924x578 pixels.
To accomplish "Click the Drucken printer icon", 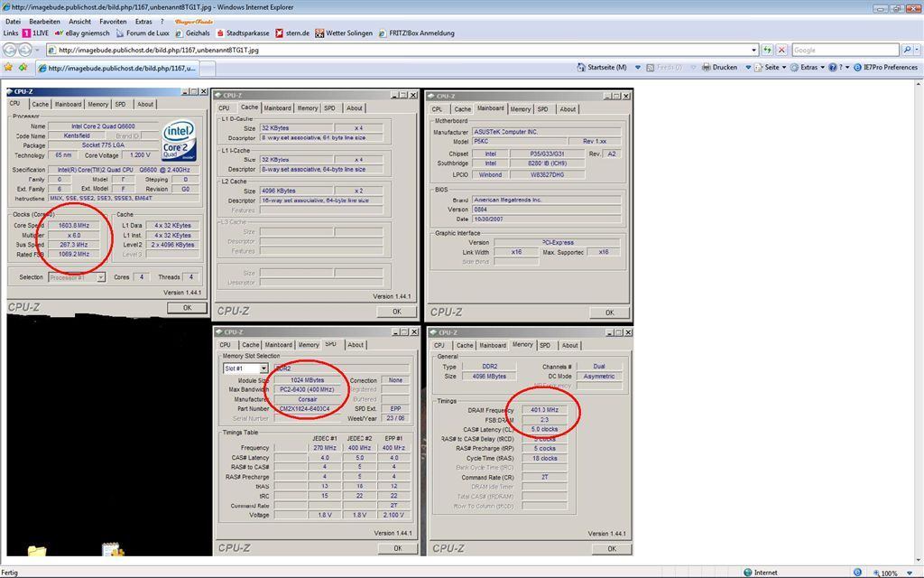I will point(706,67).
